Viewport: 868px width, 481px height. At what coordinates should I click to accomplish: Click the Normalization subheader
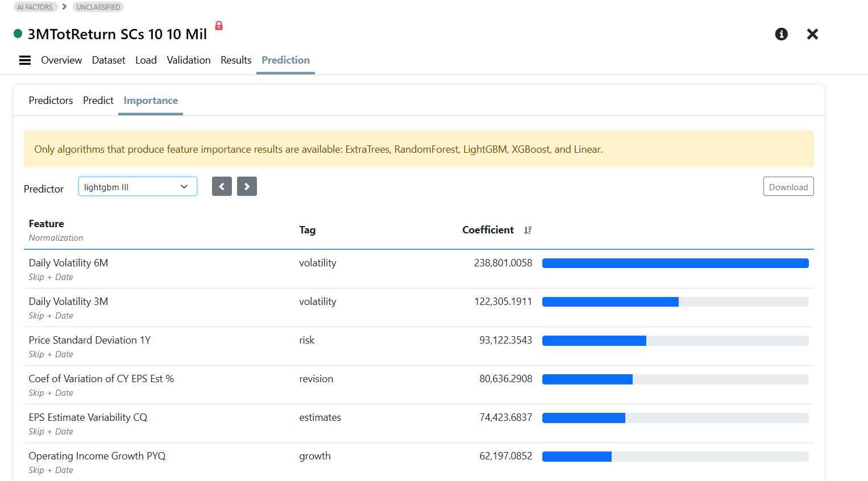tap(56, 238)
